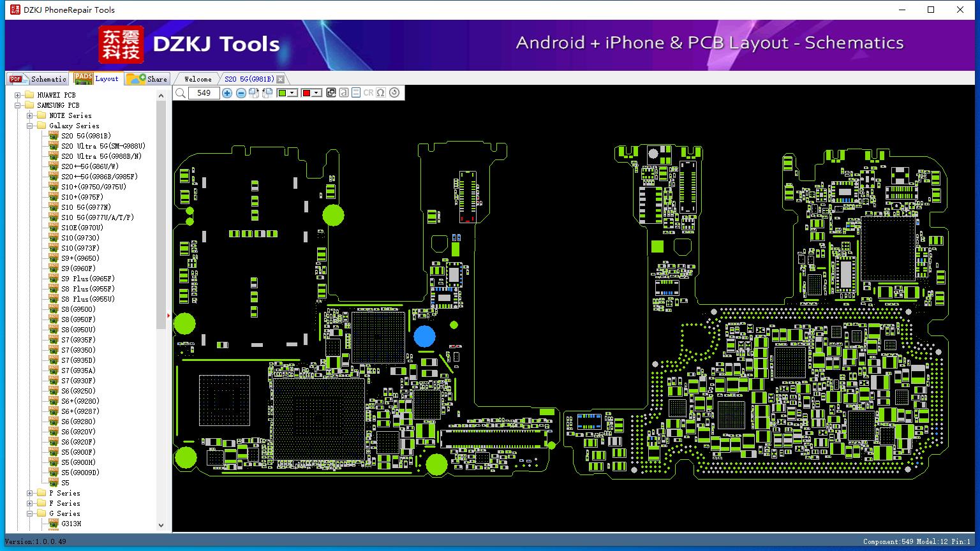Click the tree scrollbar up arrow

coord(161,96)
